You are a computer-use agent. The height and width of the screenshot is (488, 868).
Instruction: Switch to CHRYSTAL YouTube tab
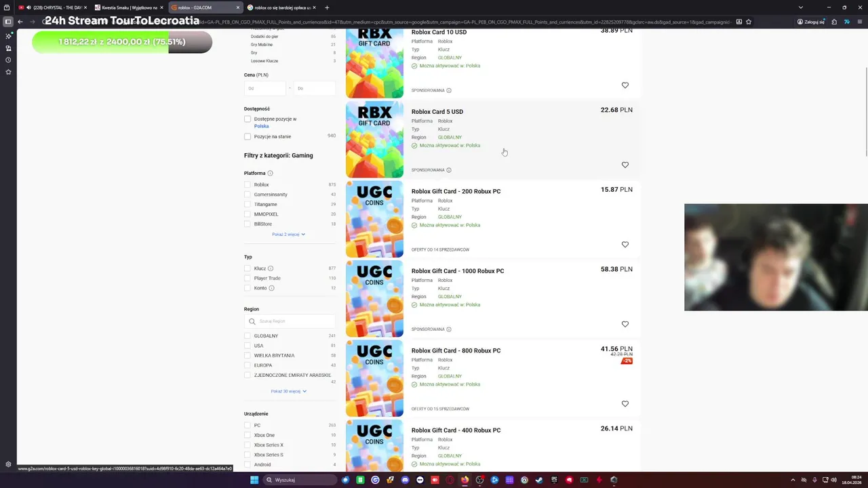tap(52, 7)
